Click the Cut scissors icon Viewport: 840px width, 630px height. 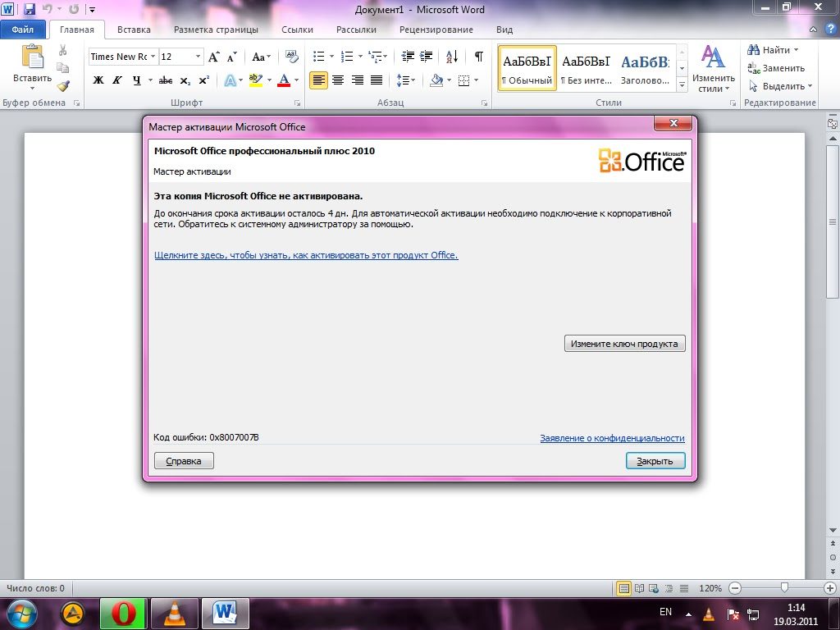pos(62,50)
